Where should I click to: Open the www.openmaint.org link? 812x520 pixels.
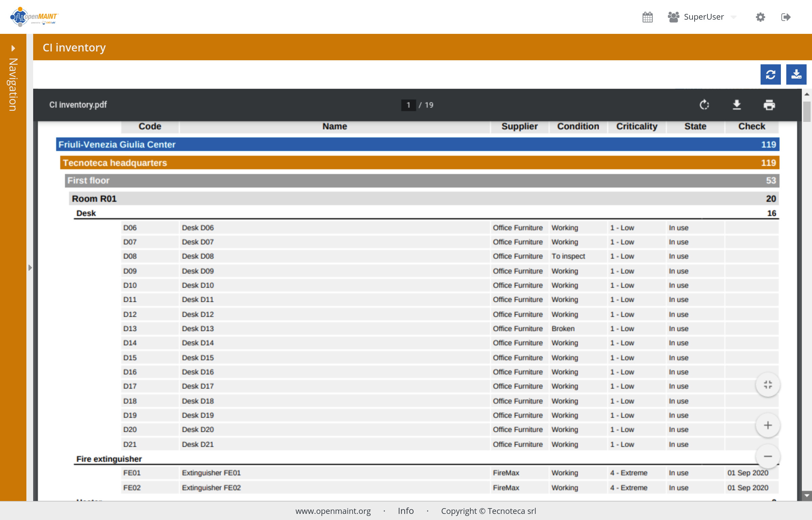[x=333, y=511]
